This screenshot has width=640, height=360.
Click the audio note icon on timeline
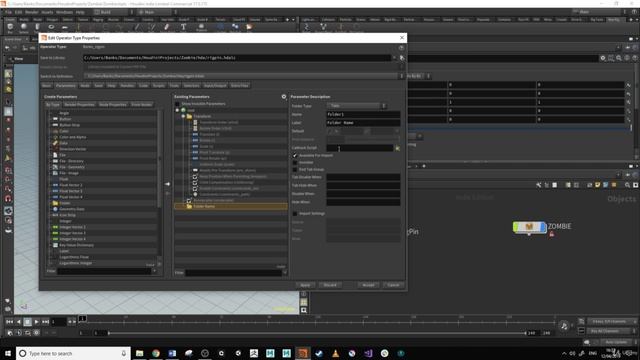coord(564,326)
